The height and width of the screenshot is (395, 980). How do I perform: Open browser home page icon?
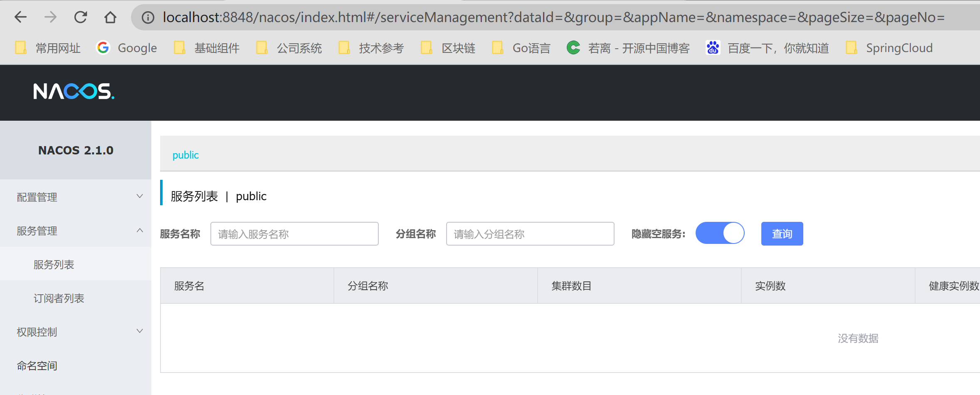point(110,17)
